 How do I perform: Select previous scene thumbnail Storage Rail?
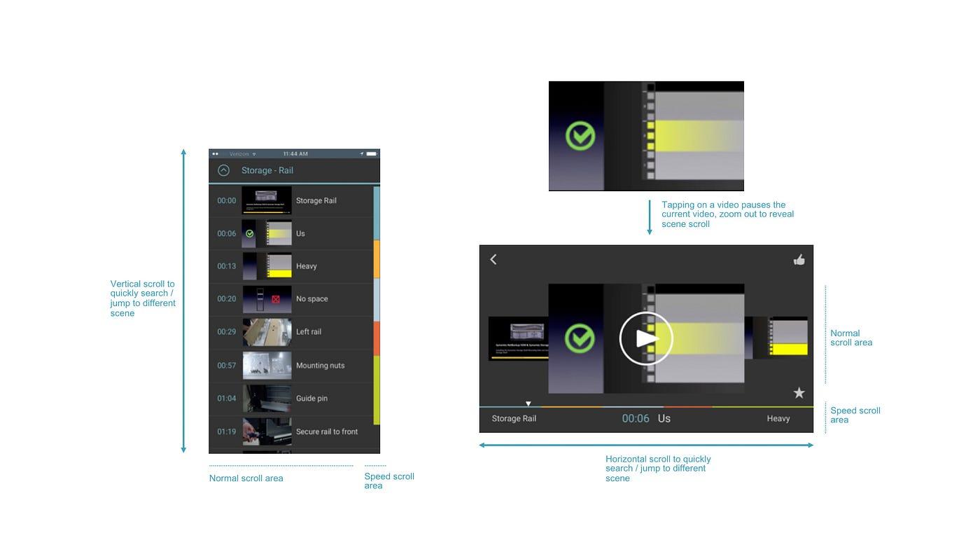click(518, 338)
